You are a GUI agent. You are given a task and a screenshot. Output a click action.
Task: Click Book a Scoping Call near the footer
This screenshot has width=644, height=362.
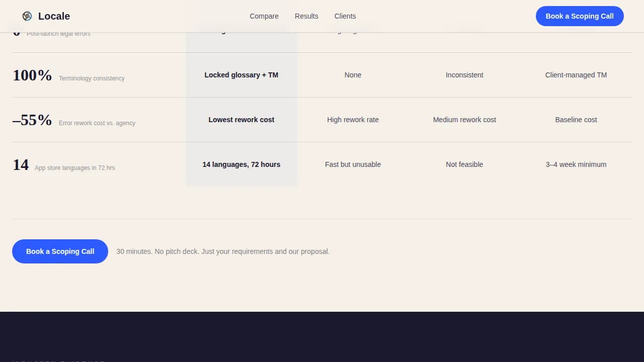click(x=60, y=251)
